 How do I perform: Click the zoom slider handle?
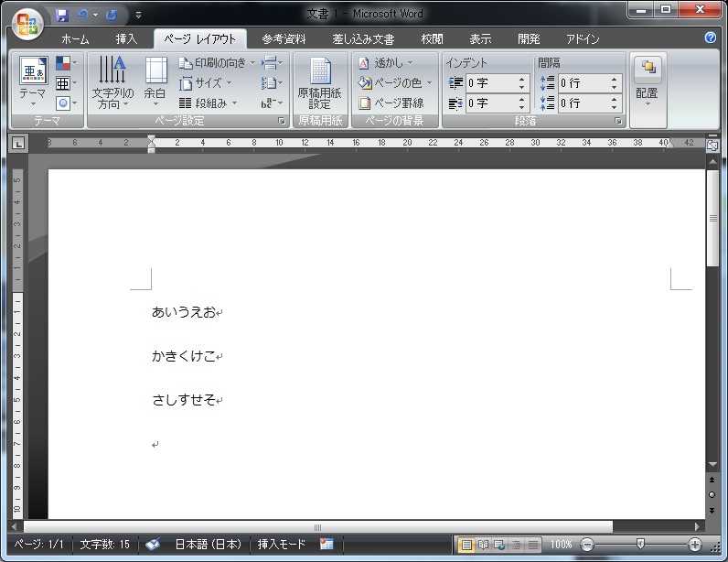640,545
